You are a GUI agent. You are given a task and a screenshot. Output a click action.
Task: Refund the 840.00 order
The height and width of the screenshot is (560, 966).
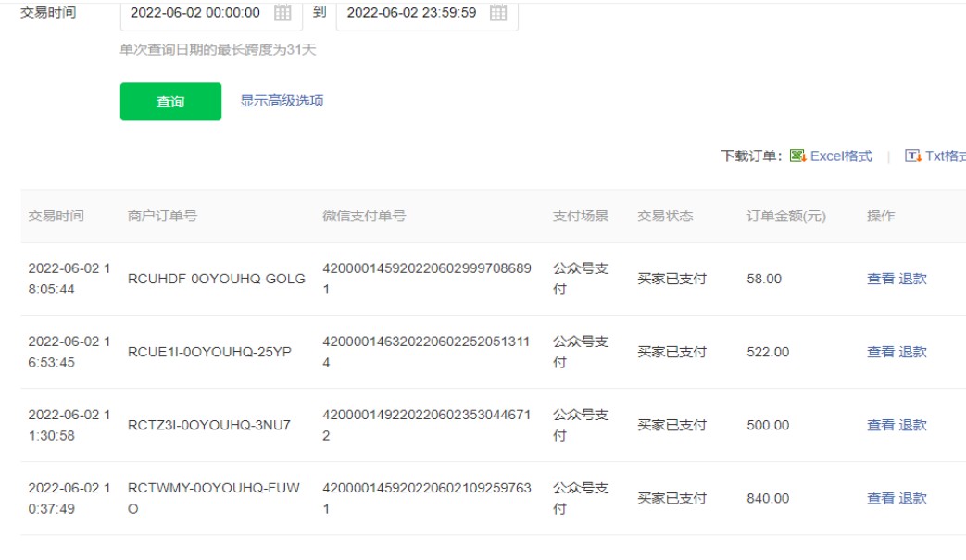[x=912, y=498]
